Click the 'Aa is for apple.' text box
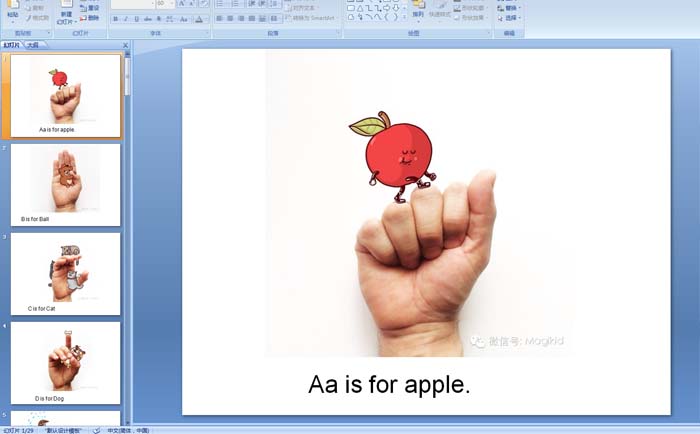700x434 pixels. click(389, 384)
